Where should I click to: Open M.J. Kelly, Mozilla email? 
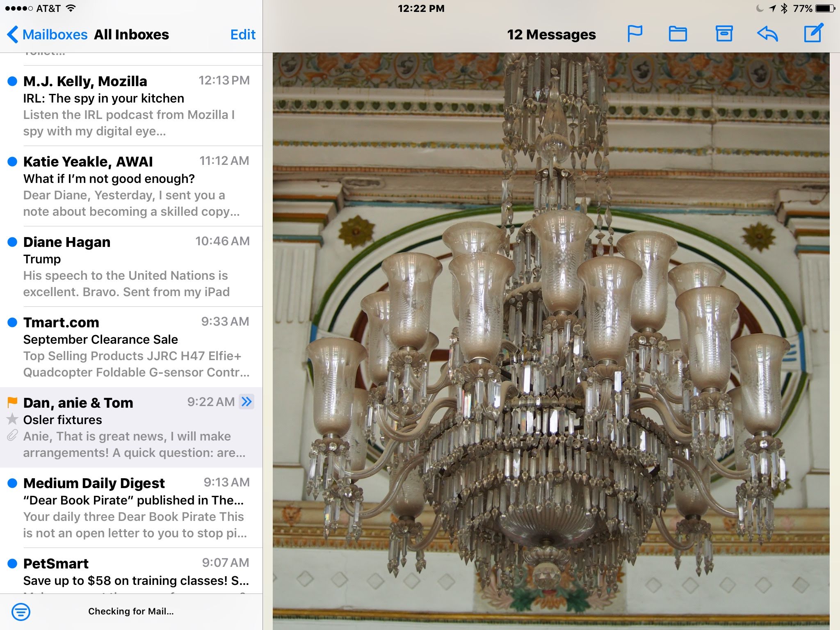tap(131, 105)
